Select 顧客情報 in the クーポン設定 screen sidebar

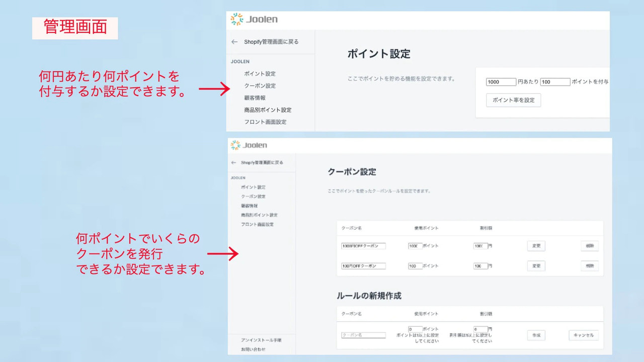(x=250, y=206)
